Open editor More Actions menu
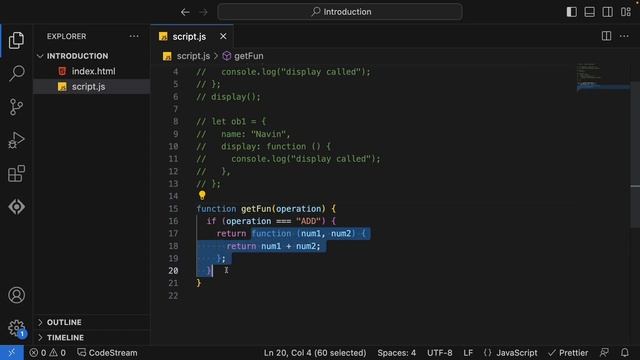The height and width of the screenshot is (360, 640). point(624,36)
